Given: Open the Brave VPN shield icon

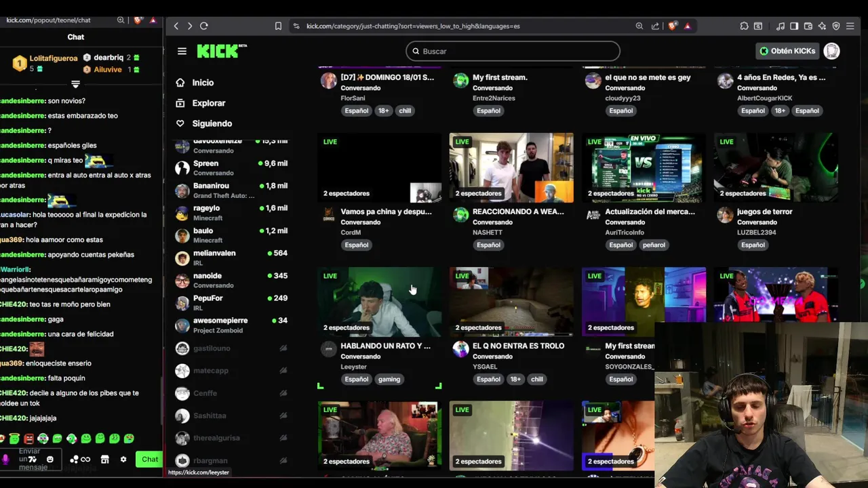Looking at the screenshot, I should (x=836, y=26).
